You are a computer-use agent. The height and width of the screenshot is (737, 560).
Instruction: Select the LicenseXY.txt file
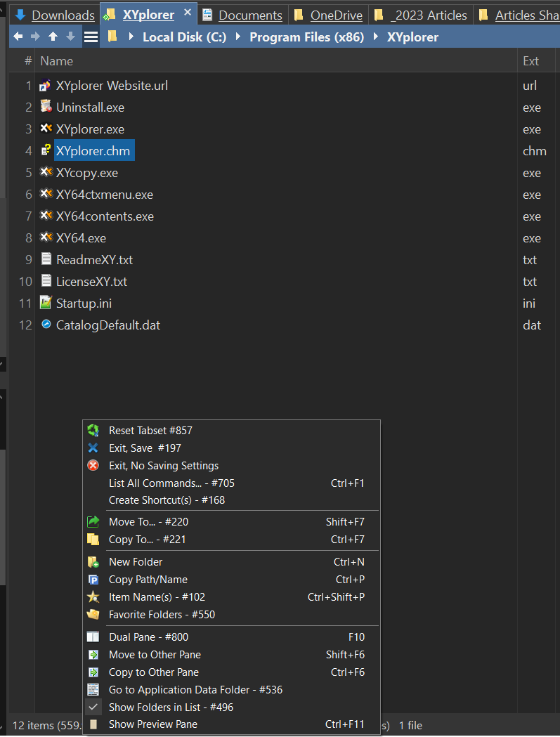(91, 282)
